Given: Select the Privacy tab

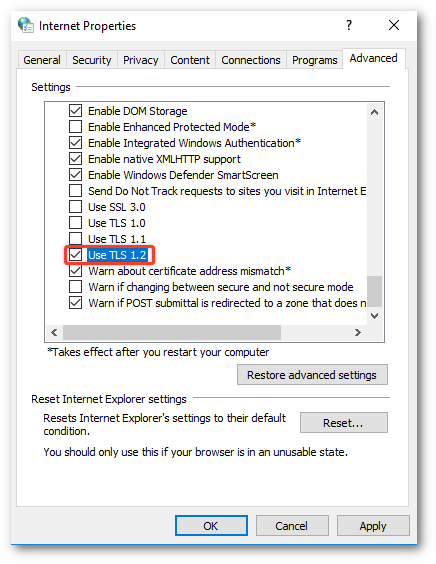Looking at the screenshot, I should [x=141, y=60].
